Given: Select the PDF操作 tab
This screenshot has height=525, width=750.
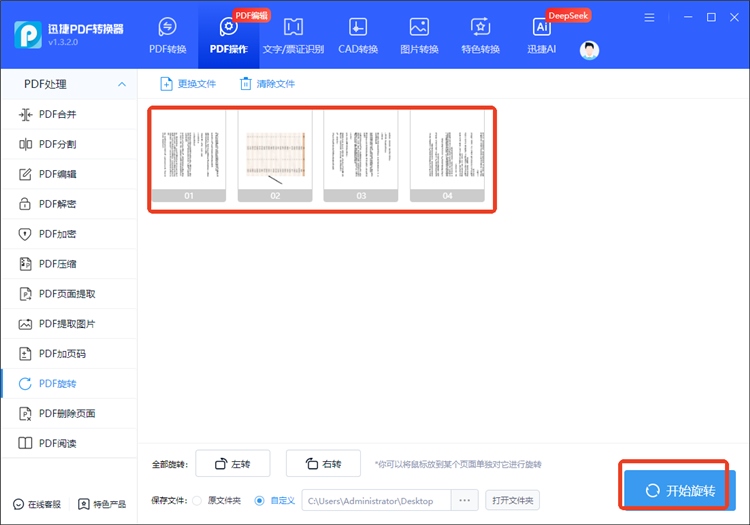Looking at the screenshot, I should point(229,35).
